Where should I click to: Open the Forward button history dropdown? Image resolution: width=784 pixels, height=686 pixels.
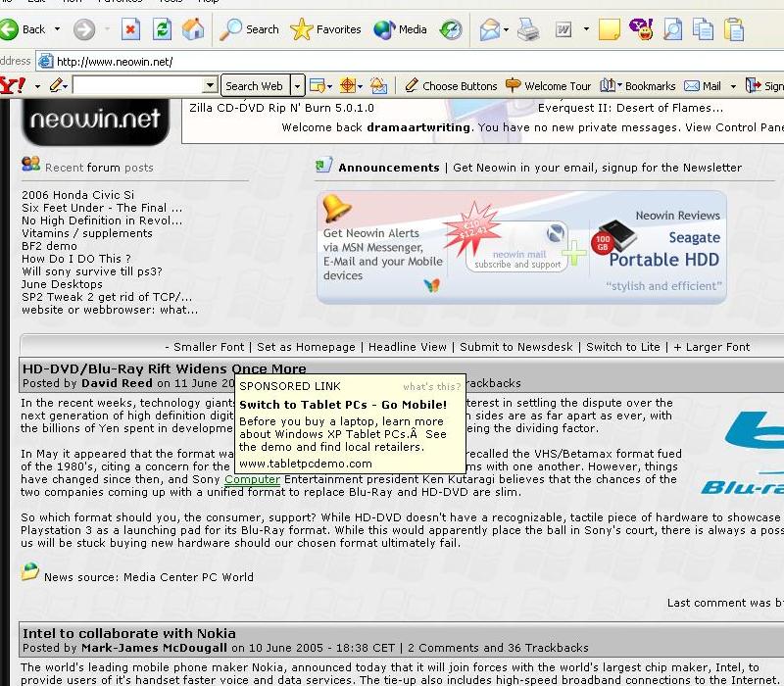[x=107, y=29]
